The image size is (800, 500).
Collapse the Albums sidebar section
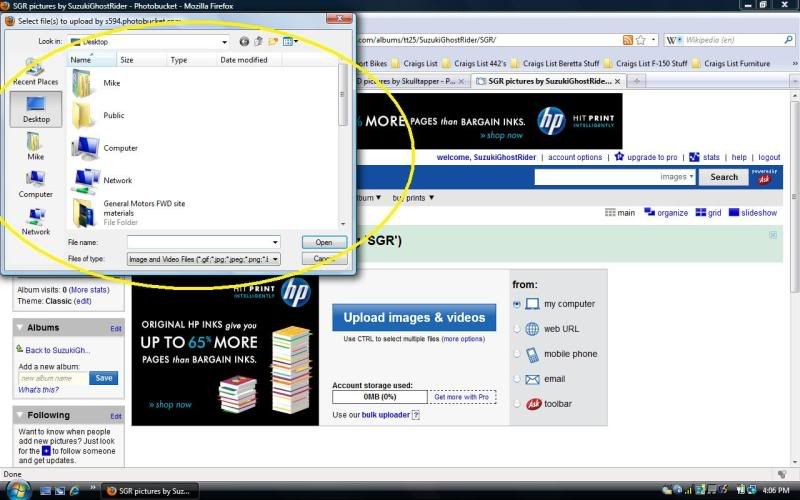coord(20,328)
